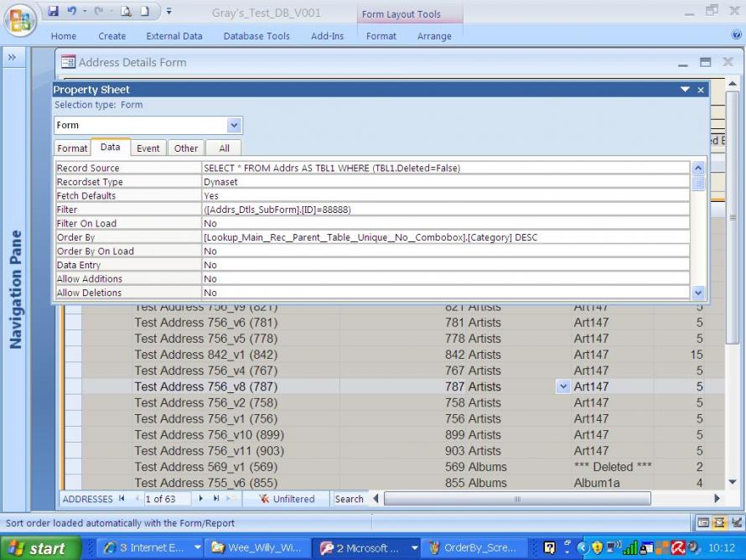Switch to the Event tab in Property Sheet
This screenshot has width=746, height=560.
click(x=148, y=148)
